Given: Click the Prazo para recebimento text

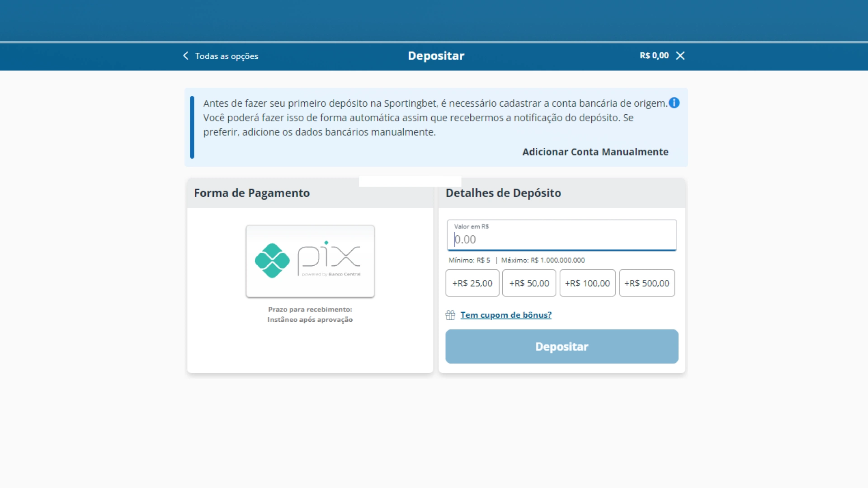Looking at the screenshot, I should point(310,310).
